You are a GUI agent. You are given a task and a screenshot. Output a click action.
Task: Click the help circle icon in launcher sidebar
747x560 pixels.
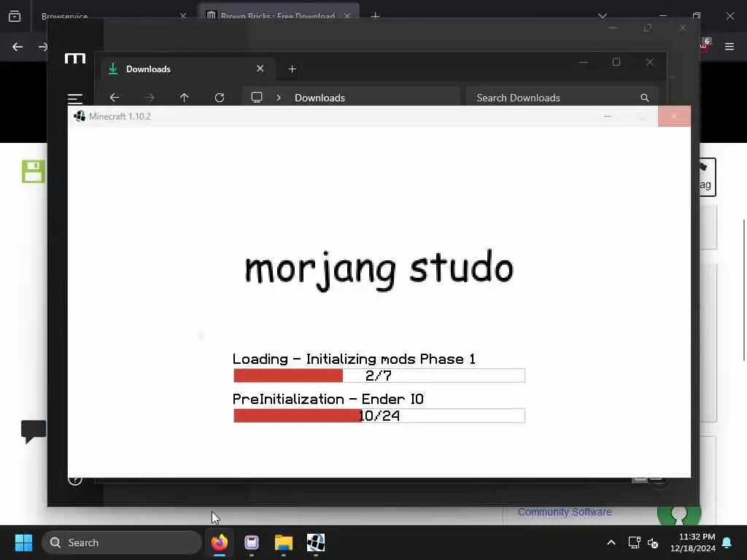(75, 480)
